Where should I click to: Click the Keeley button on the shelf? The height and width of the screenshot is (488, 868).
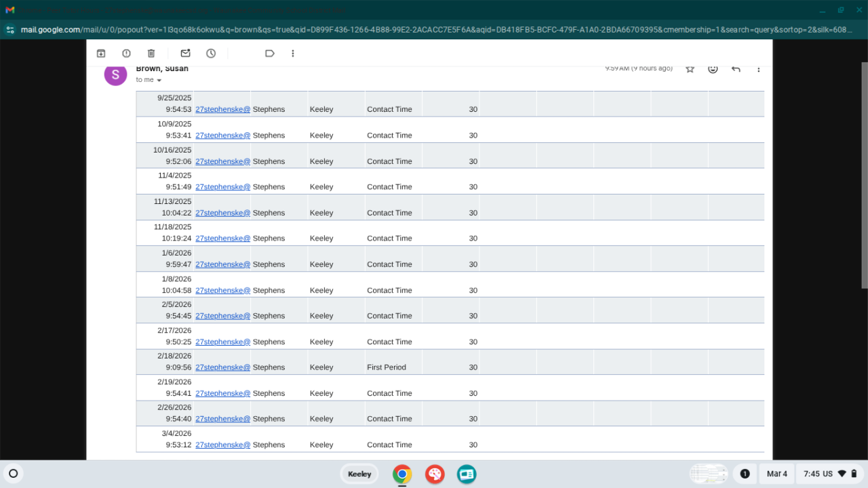(359, 474)
